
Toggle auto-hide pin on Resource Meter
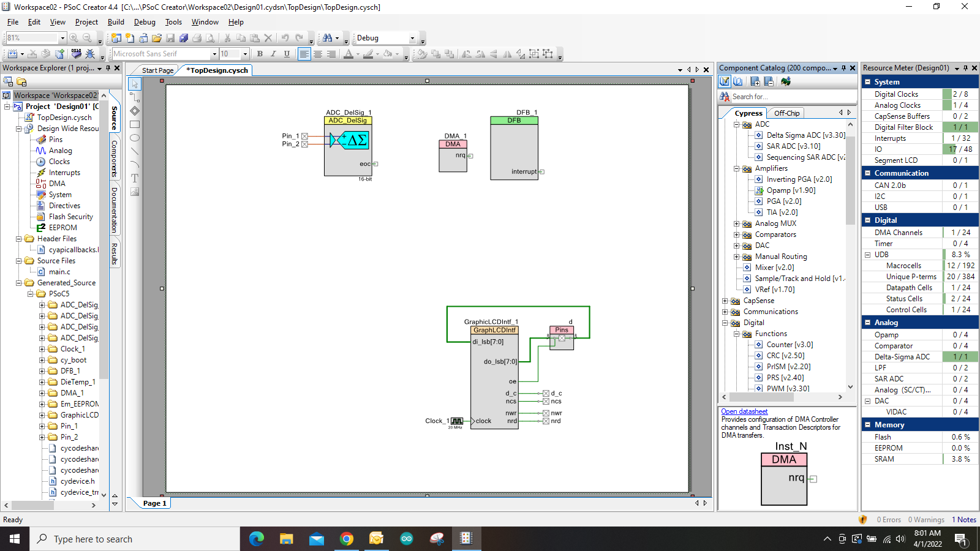click(965, 68)
